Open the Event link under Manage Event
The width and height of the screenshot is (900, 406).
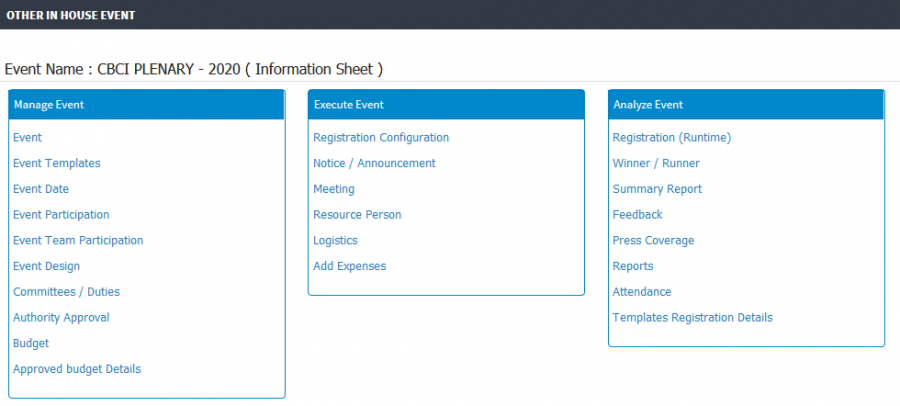[x=28, y=138]
